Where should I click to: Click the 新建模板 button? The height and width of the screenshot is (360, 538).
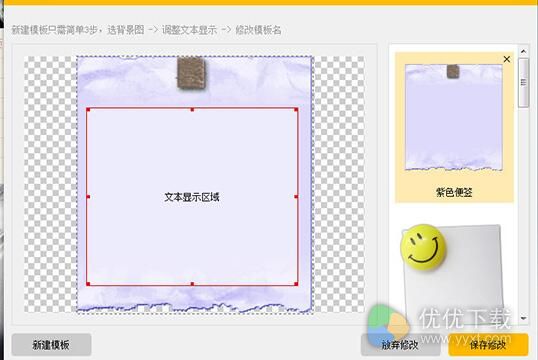(x=51, y=345)
